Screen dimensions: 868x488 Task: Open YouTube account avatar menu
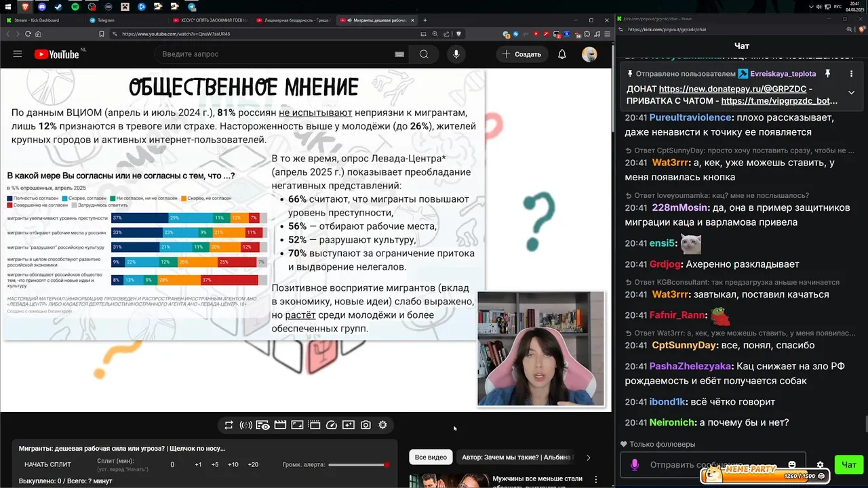[589, 54]
